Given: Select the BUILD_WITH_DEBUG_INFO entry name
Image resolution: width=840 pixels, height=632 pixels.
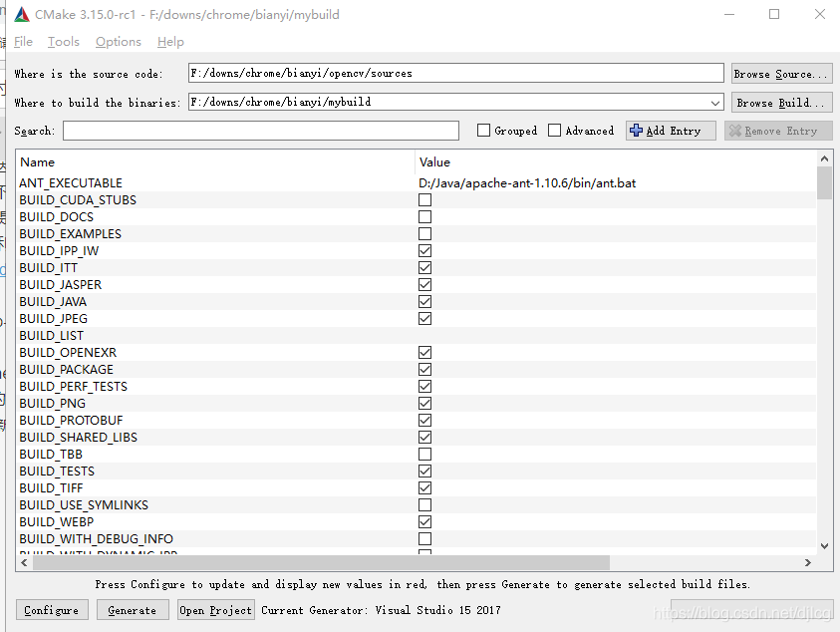Looking at the screenshot, I should 97,538.
